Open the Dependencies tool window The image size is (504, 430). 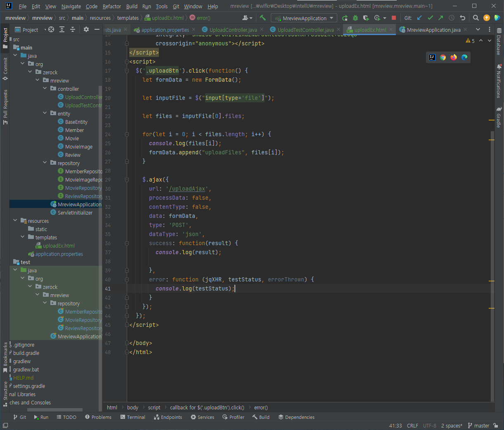[x=296, y=417]
